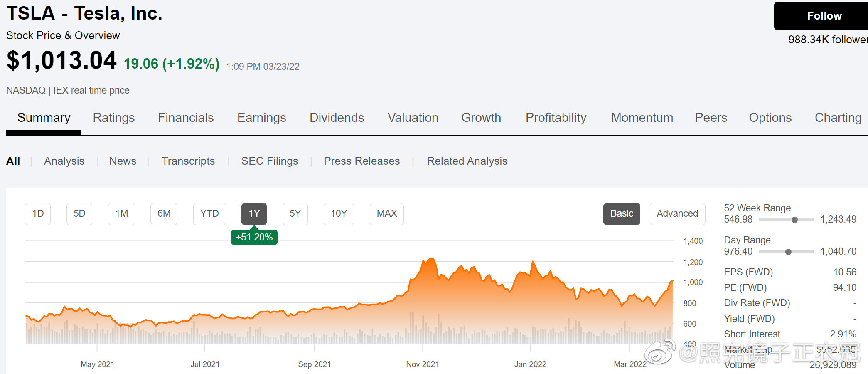Open the Financials tab
This screenshot has height=374, width=868.
[x=186, y=118]
